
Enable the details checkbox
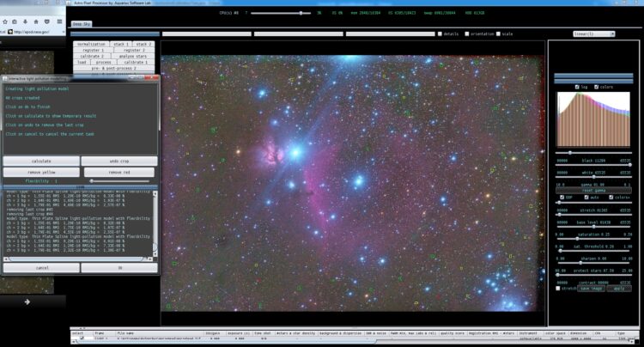[440, 33]
